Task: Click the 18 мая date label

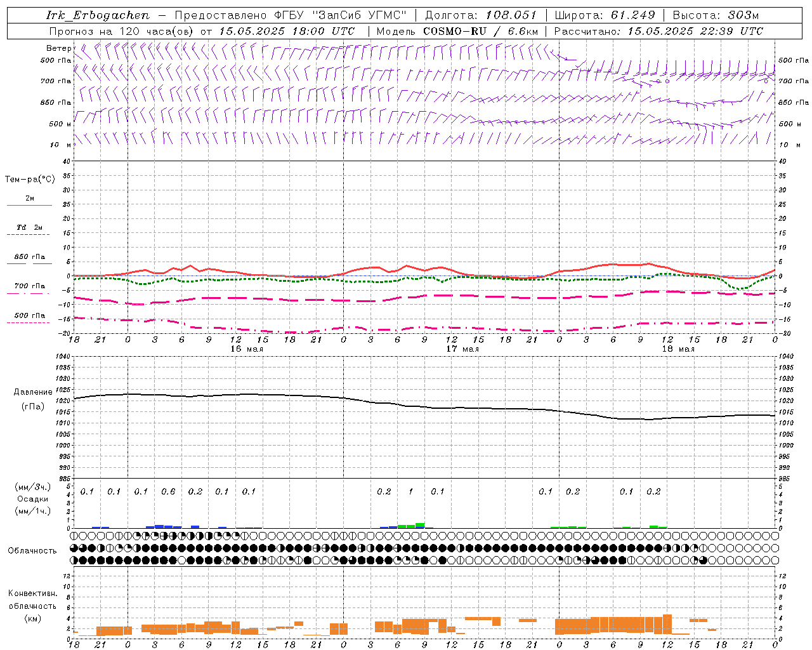Action: click(678, 349)
